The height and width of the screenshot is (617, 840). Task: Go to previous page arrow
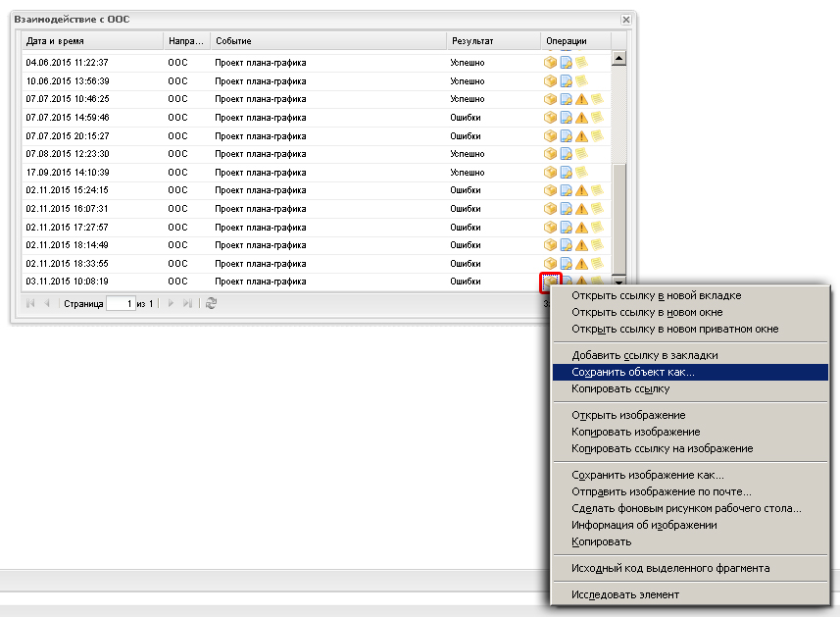[x=47, y=303]
